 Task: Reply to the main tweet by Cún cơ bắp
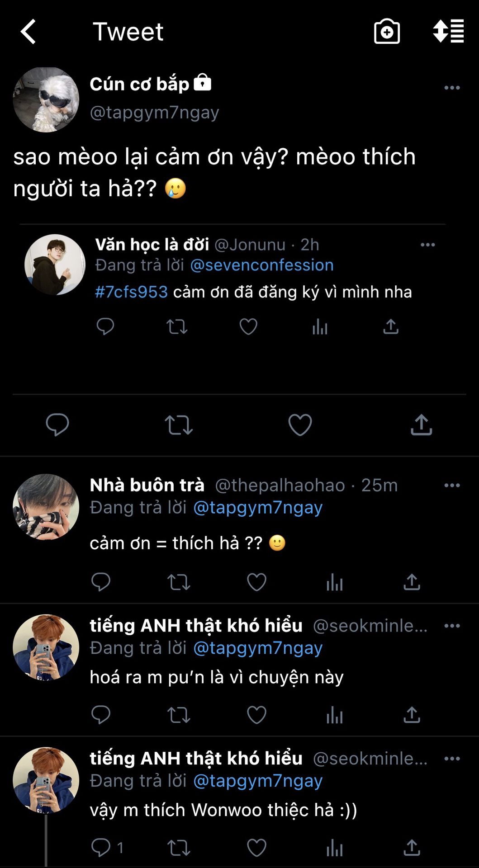point(57,425)
